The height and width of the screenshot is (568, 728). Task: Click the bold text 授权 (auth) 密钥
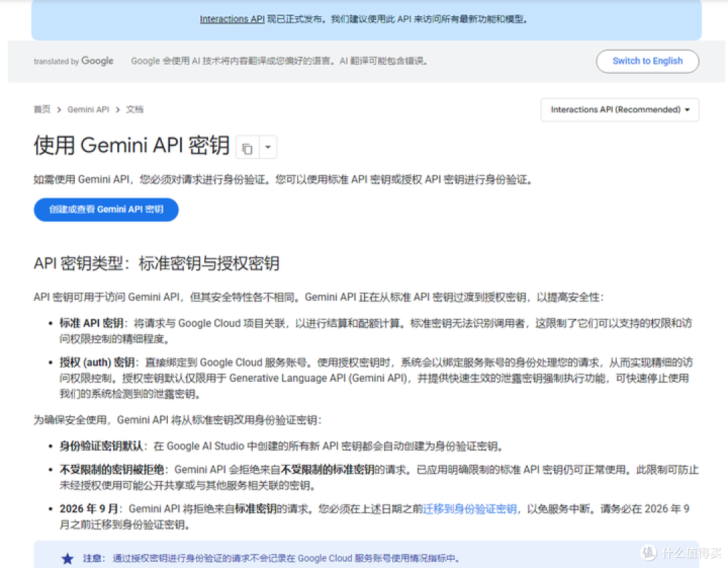pyautogui.click(x=97, y=362)
